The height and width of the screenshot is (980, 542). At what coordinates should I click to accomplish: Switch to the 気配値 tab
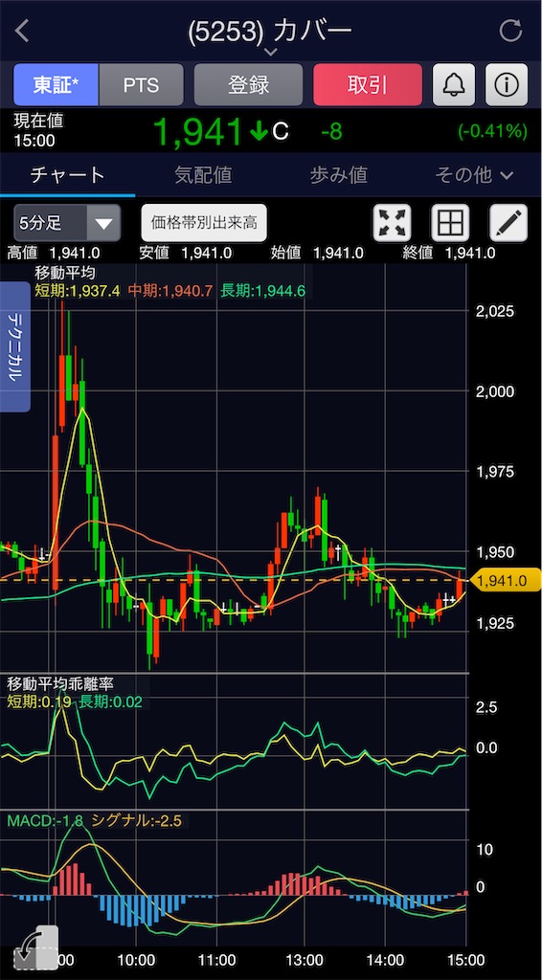203,175
